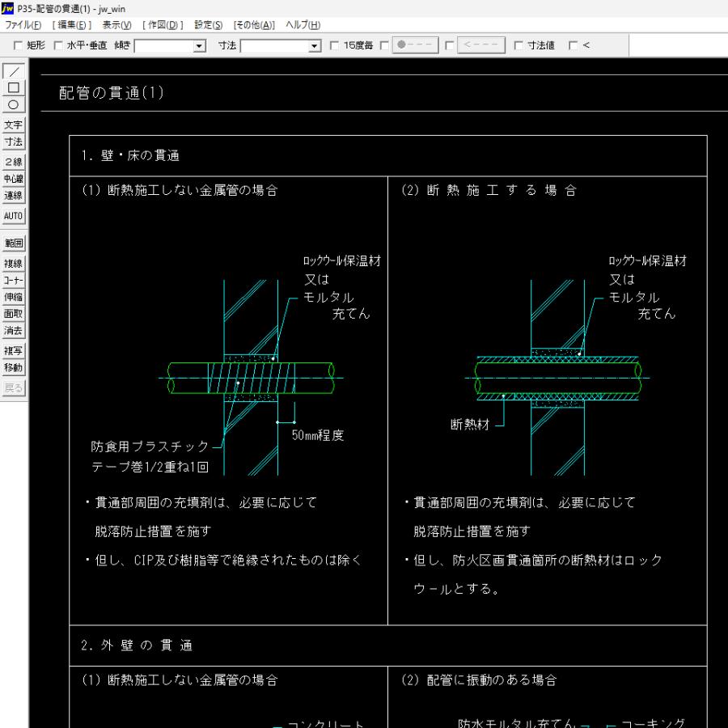Toggle the 水平・垂直 checkbox
Viewport: 728px width, 728px height.
[58, 45]
